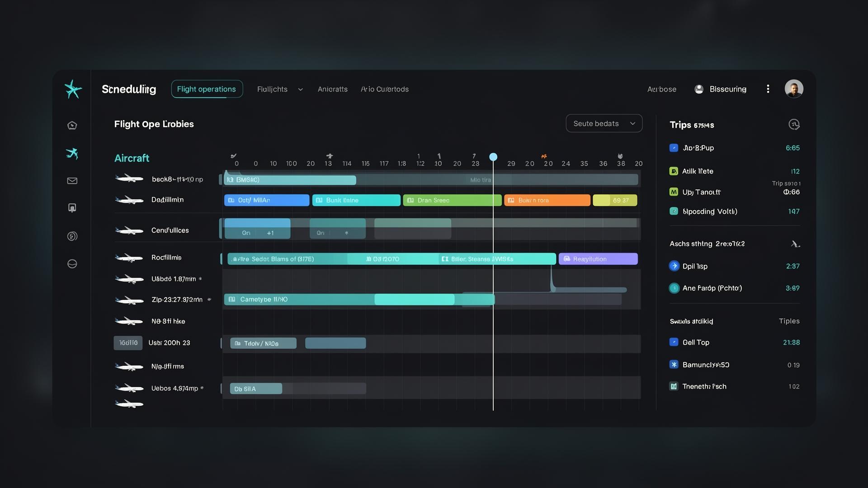This screenshot has height=488, width=868.
Task: Open the three-dot more options menu
Action: pos(768,89)
